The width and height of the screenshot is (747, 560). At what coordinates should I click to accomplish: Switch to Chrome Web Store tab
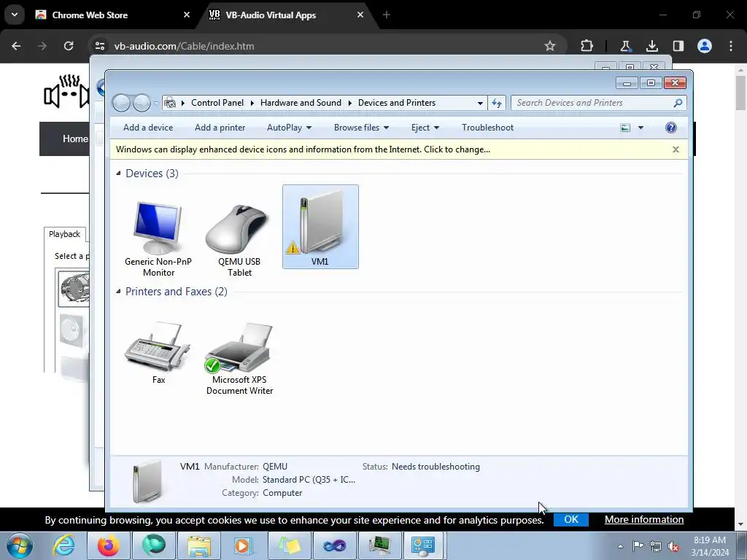click(x=109, y=15)
